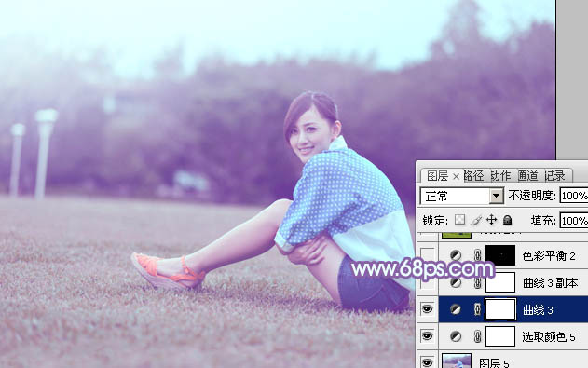Click mask link icon of 曲线 3 副本
This screenshot has width=588, height=368.
477,282
